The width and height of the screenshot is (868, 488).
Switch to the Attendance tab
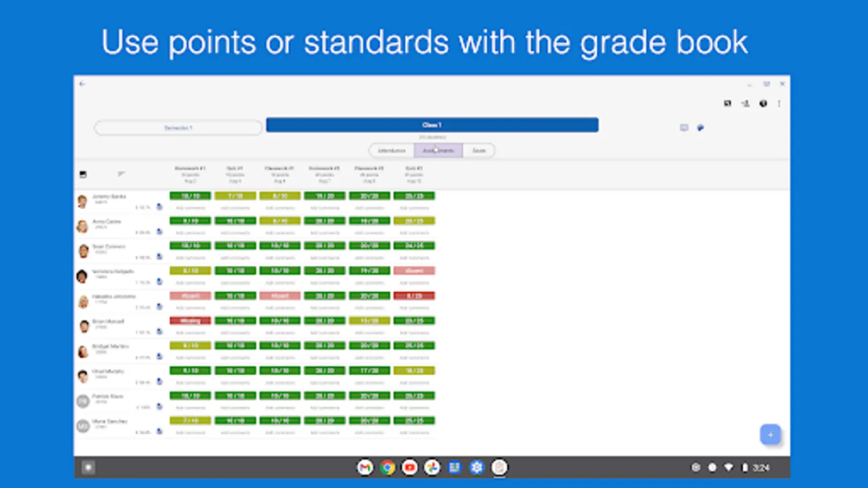[392, 150]
